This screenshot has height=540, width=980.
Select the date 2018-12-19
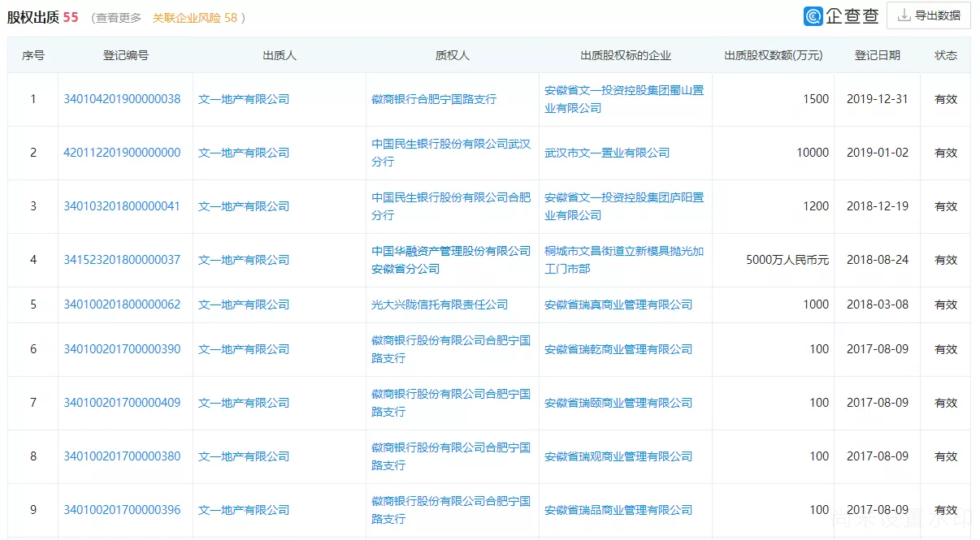[x=878, y=206]
